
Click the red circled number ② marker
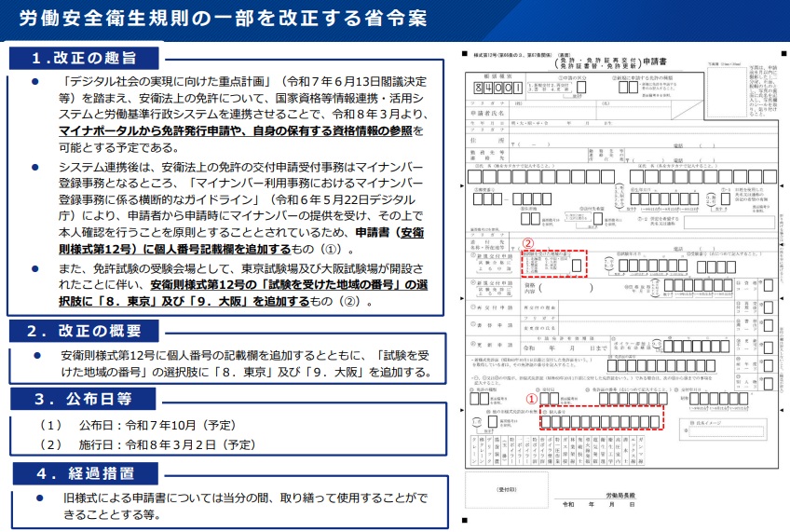tap(527, 242)
